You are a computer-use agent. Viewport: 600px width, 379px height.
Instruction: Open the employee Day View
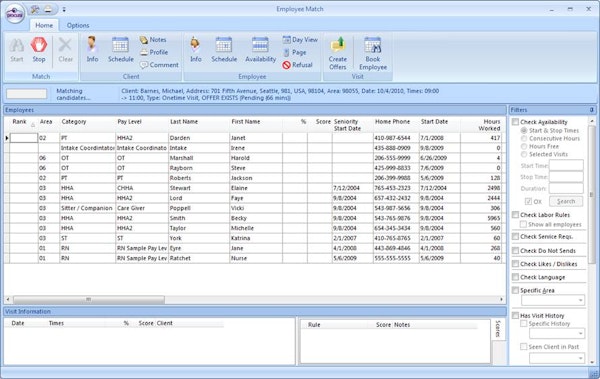point(300,39)
